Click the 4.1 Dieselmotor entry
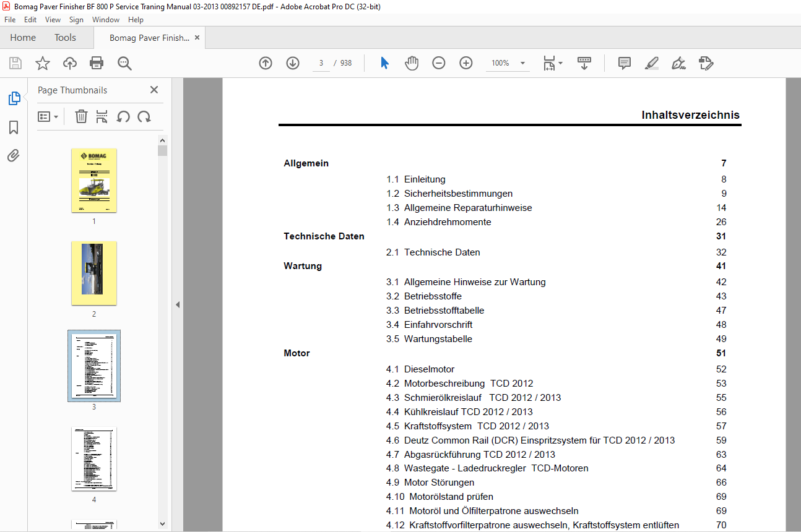This screenshot has width=801, height=532. point(420,369)
